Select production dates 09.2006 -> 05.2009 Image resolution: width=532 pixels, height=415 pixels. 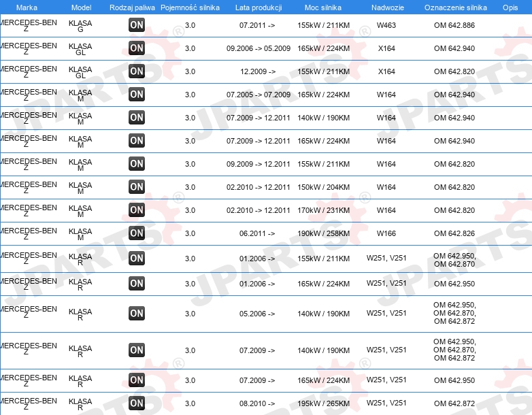259,48
